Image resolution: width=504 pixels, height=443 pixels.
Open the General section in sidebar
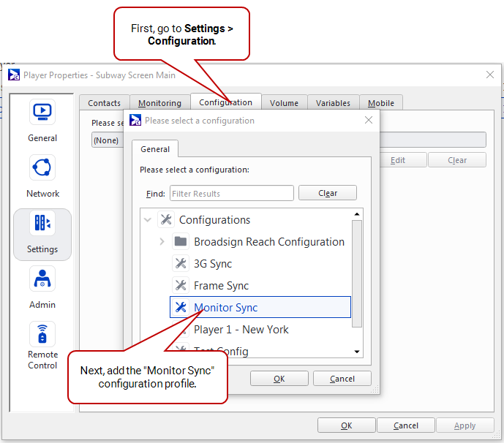point(42,113)
